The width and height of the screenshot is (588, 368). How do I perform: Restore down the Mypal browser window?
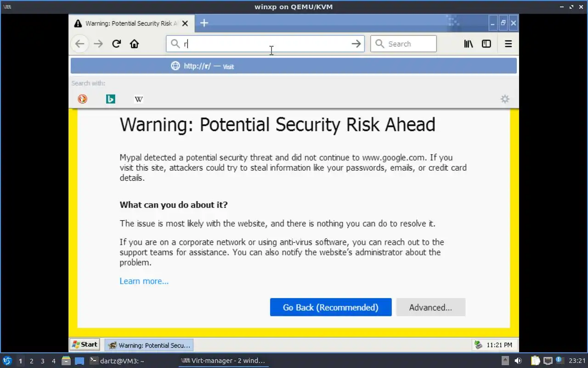coord(503,23)
